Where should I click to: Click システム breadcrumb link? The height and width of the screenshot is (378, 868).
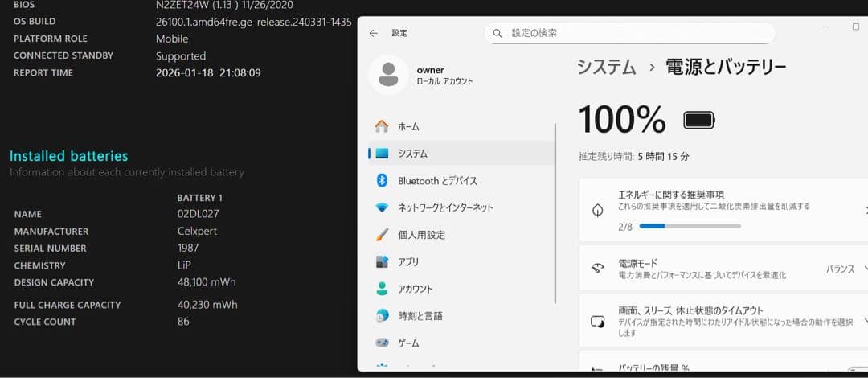pos(606,68)
